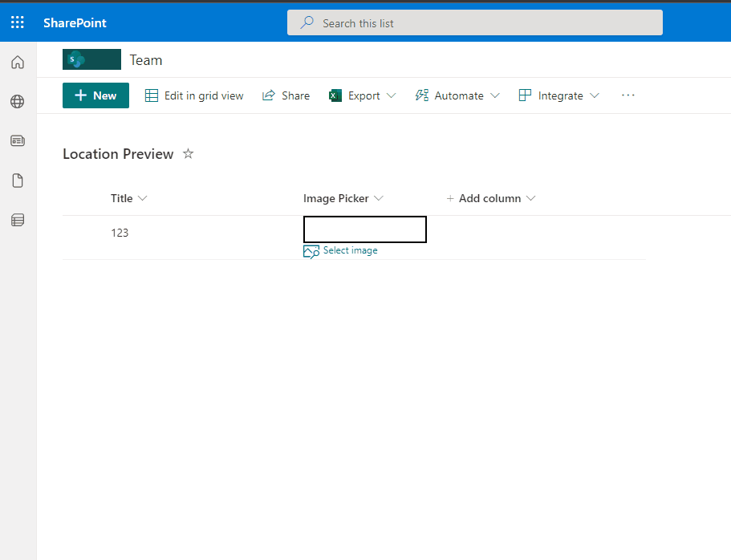Screen dimensions: 731x560
Task: Click the plus icon beside Add column
Action: 450,198
